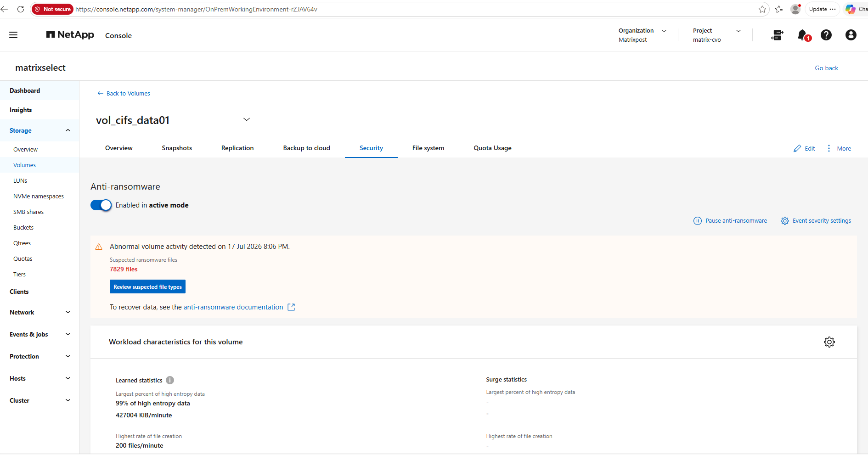Toggle the Anti-ransomware switch off
The width and height of the screenshot is (868, 455).
(101, 205)
